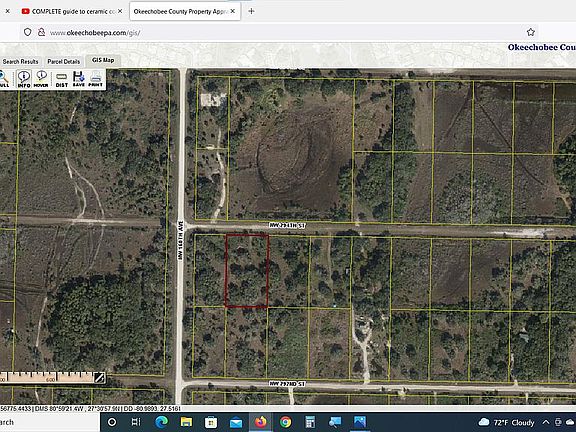Click the SAVE map icon
Screen dimensions: 576x432
tap(79, 79)
